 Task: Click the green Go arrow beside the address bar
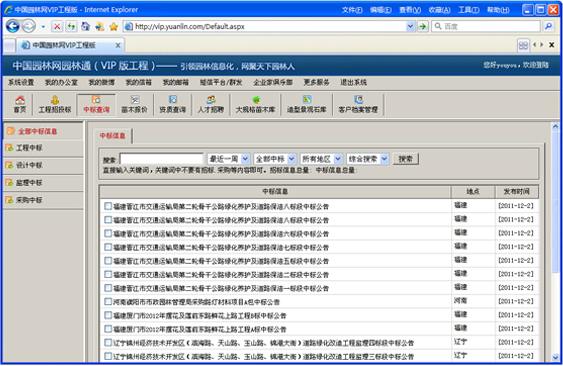point(423,26)
